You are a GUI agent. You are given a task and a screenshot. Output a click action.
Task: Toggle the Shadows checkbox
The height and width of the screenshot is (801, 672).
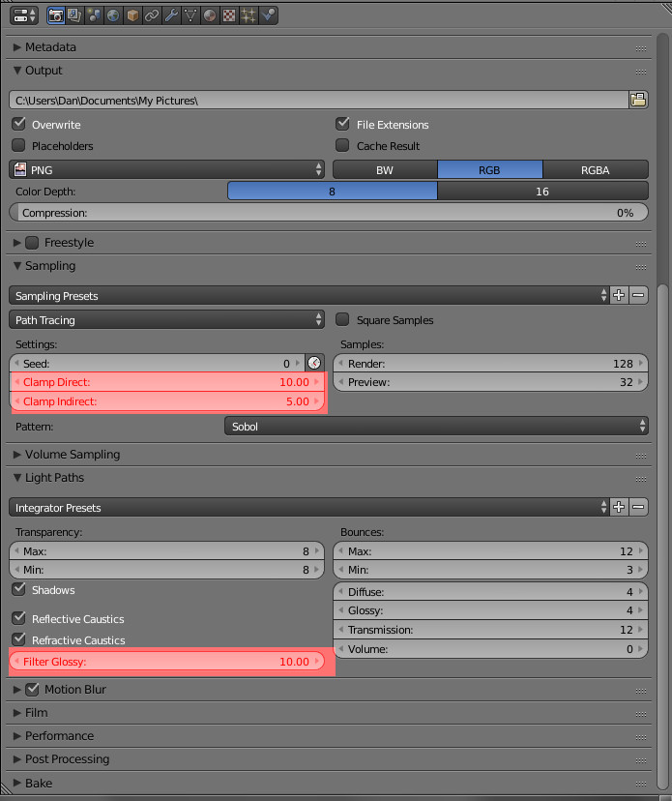click(x=19, y=589)
